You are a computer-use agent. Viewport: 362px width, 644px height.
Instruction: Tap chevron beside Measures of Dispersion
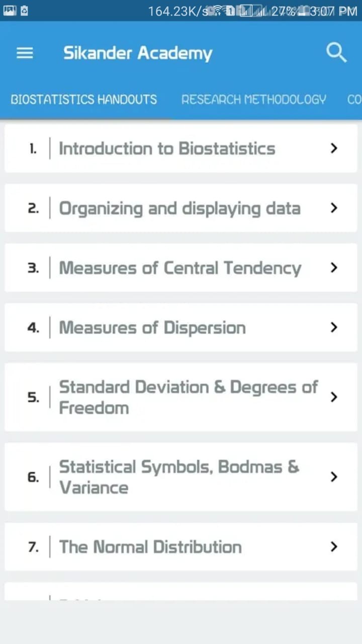coord(333,328)
